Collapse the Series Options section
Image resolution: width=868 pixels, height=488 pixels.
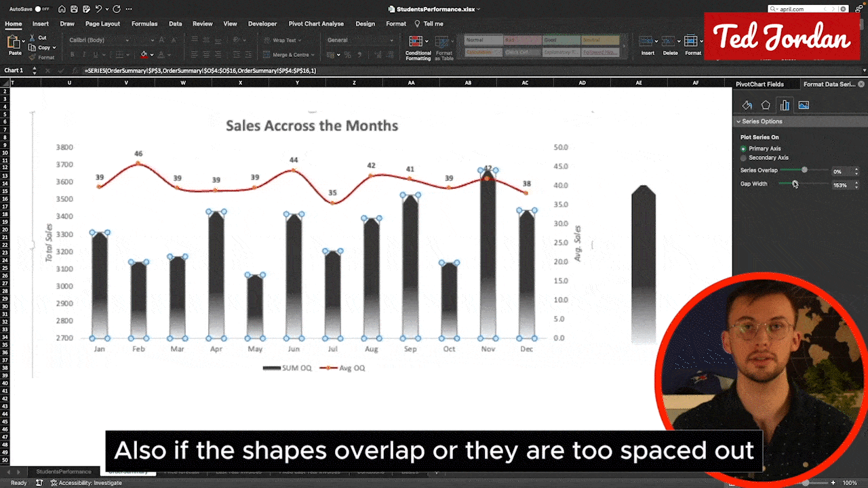click(x=738, y=122)
